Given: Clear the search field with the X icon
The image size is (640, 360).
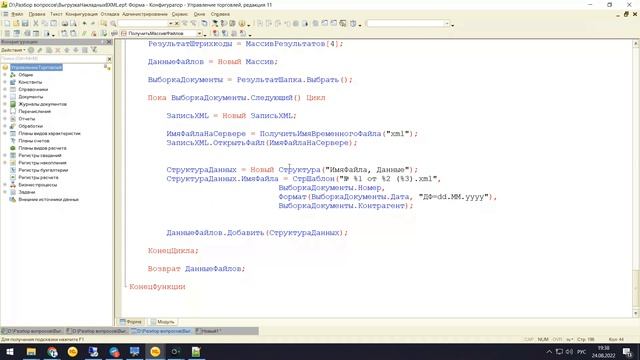Looking at the screenshot, I should 109,59.
